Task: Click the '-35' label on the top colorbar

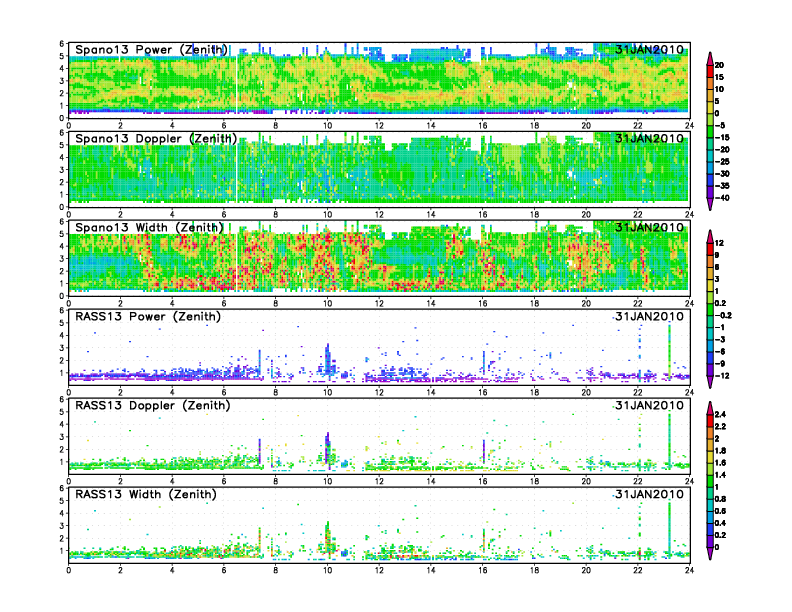Action: [722, 186]
